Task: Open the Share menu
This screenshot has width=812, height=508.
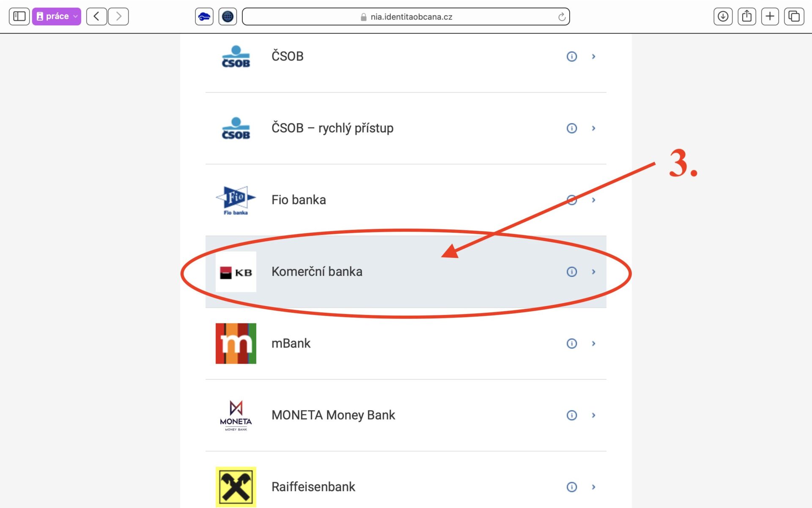Action: [747, 17]
